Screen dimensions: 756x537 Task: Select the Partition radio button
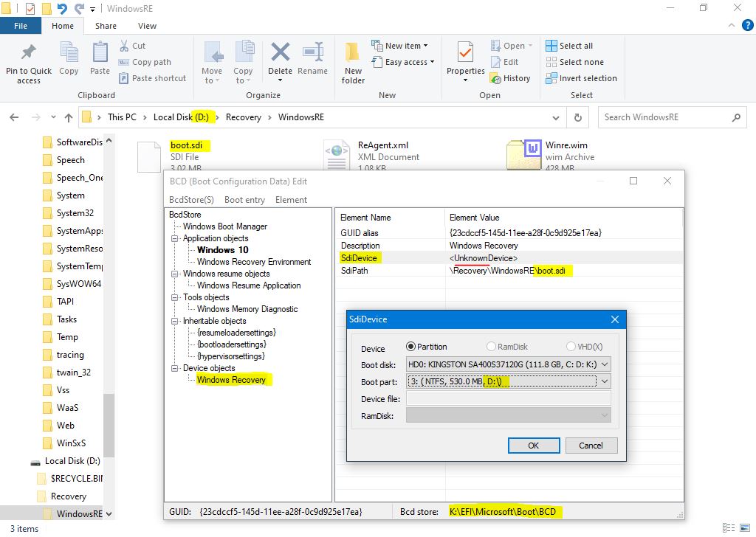(x=411, y=347)
